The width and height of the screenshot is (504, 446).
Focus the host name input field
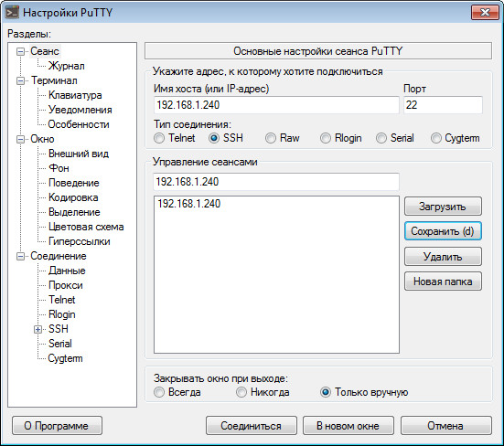[x=276, y=105]
